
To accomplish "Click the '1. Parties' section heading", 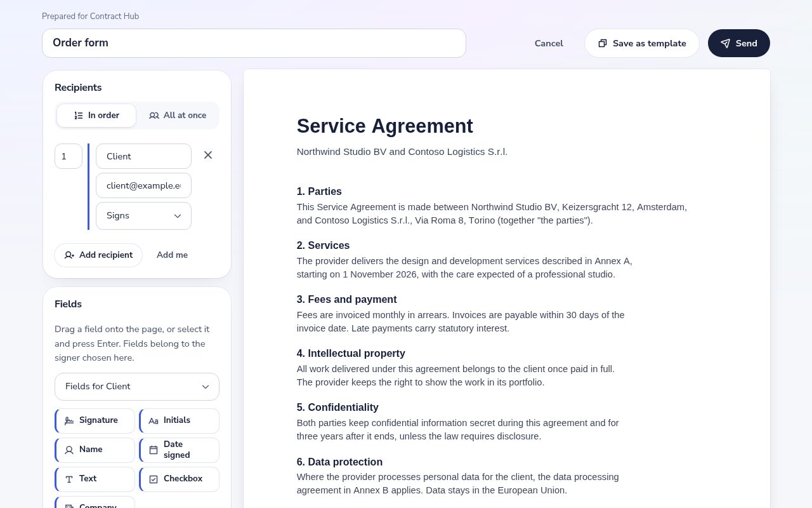I will pos(319,191).
